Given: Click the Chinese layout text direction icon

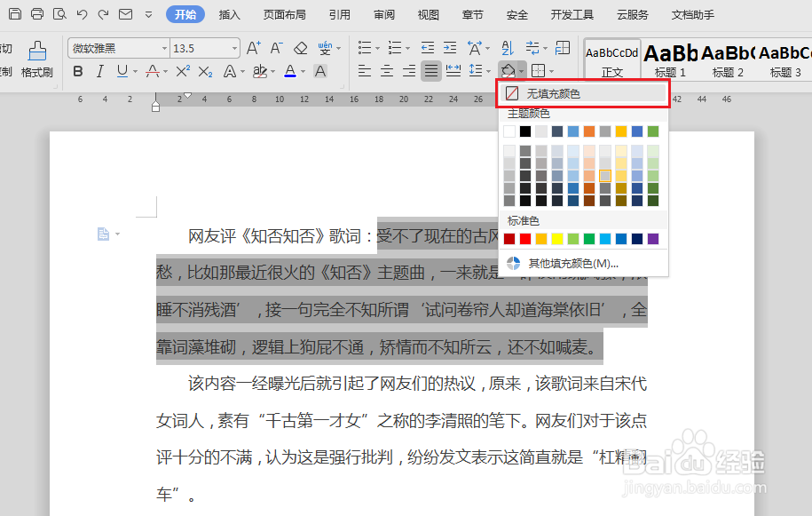Looking at the screenshot, I should tap(475, 48).
